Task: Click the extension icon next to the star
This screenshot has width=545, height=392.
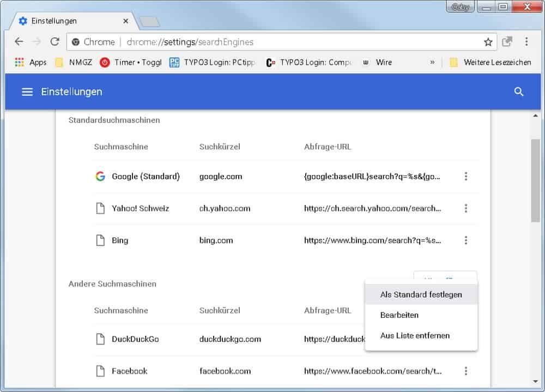Action: [507, 42]
